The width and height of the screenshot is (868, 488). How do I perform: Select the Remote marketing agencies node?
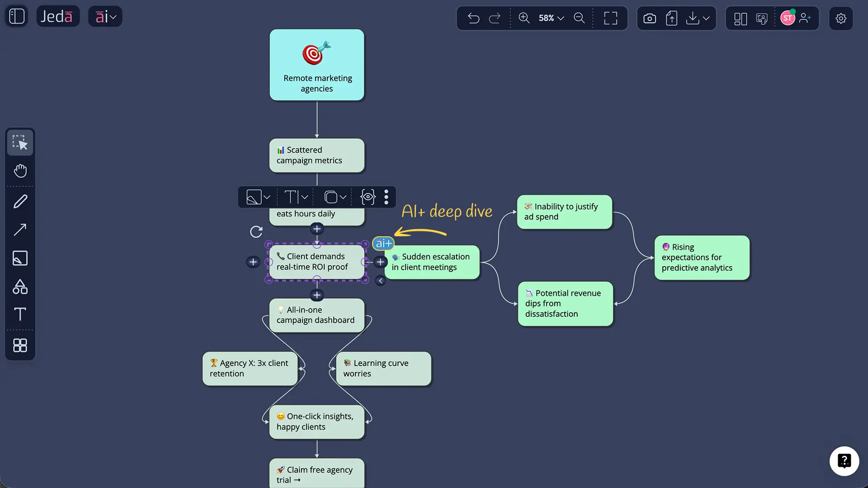(317, 65)
